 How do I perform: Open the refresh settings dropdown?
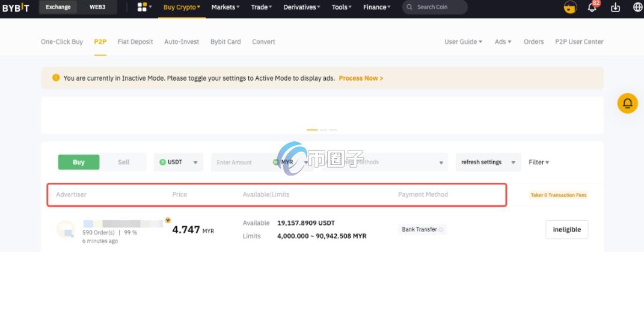click(488, 162)
